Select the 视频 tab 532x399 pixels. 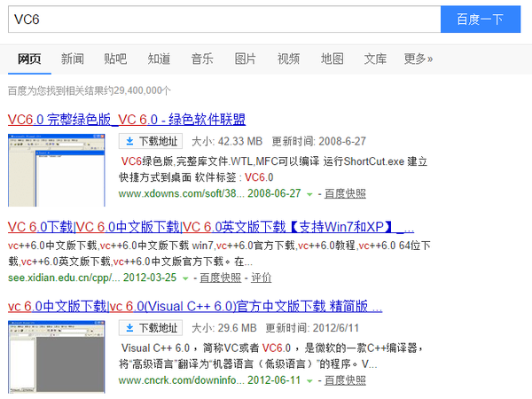point(288,59)
